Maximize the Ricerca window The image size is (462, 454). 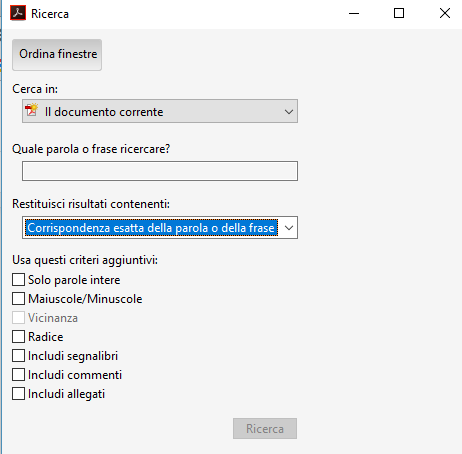point(399,13)
